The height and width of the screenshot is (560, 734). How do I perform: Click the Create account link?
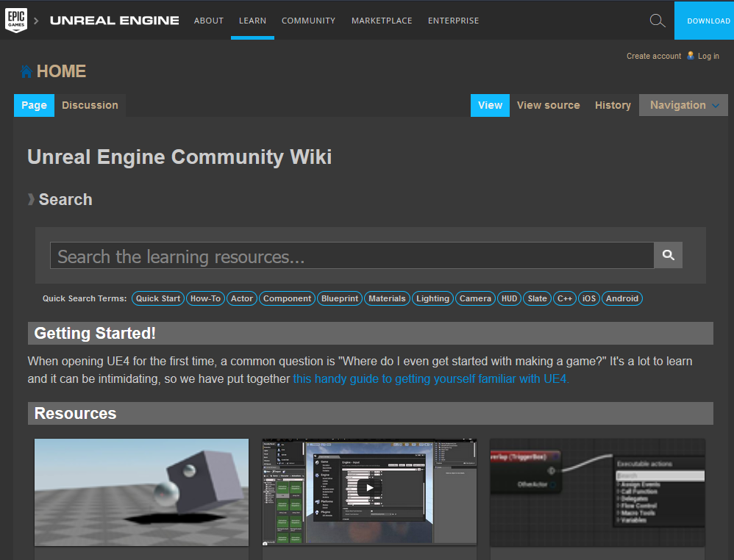coord(654,56)
